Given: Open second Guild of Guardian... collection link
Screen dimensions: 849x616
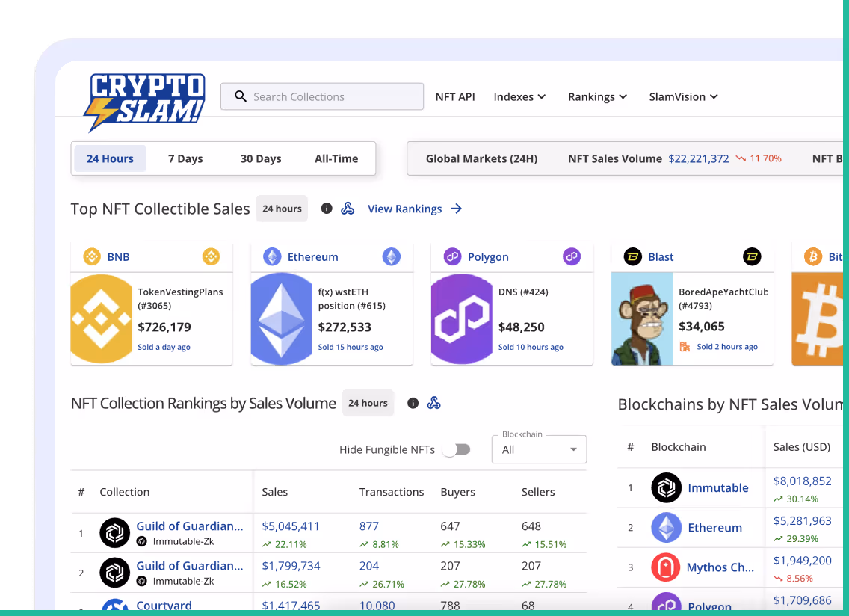Looking at the screenshot, I should [x=190, y=566].
